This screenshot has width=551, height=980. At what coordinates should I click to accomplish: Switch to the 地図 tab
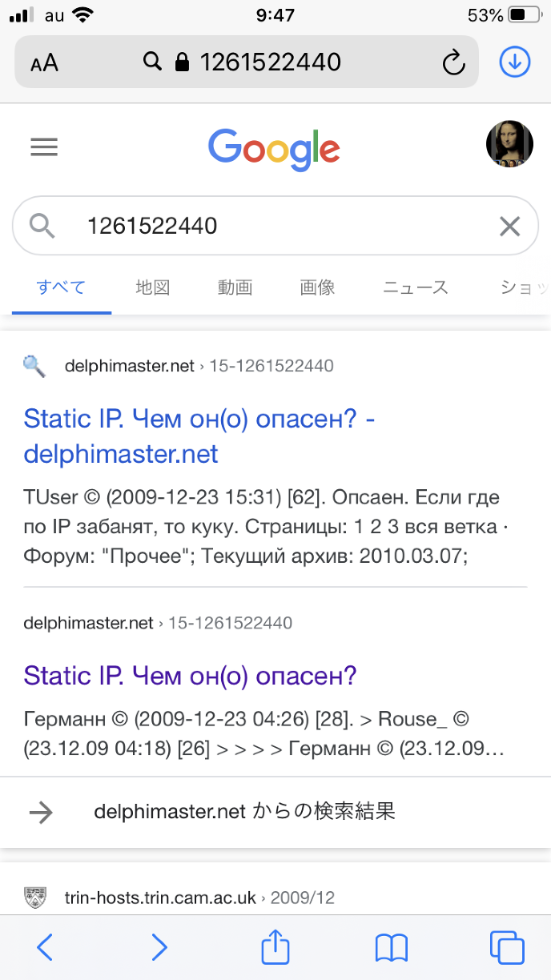coord(152,287)
